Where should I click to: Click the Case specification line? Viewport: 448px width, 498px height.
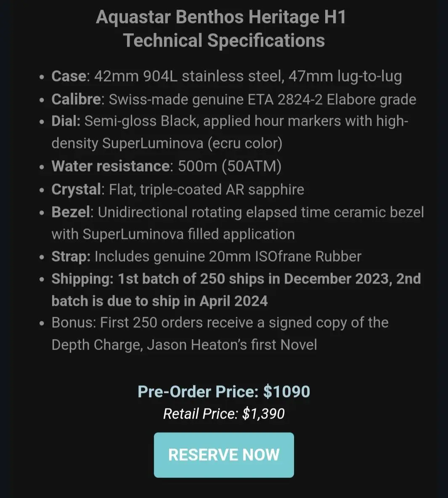(x=227, y=76)
